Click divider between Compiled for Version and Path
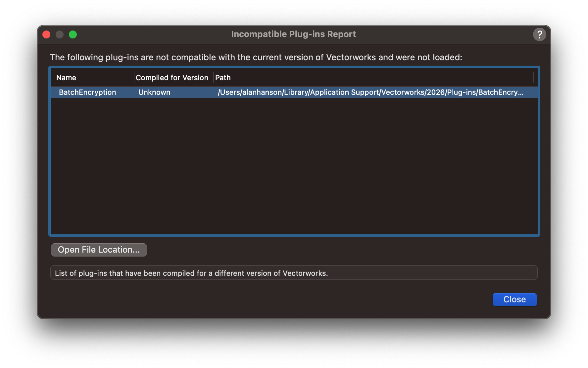 click(x=214, y=78)
